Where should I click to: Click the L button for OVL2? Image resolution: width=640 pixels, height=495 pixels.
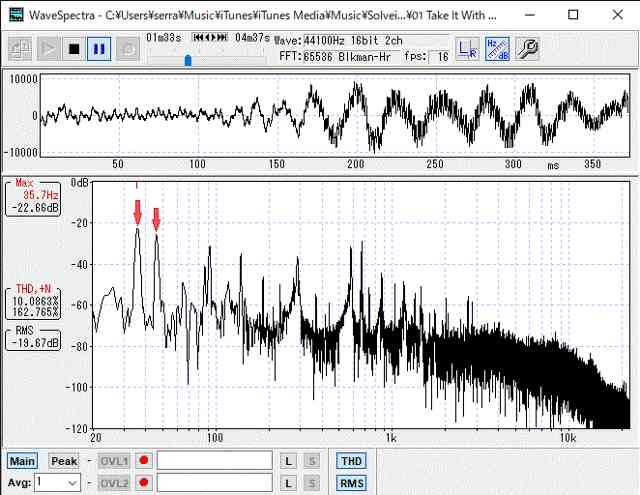pos(288,483)
